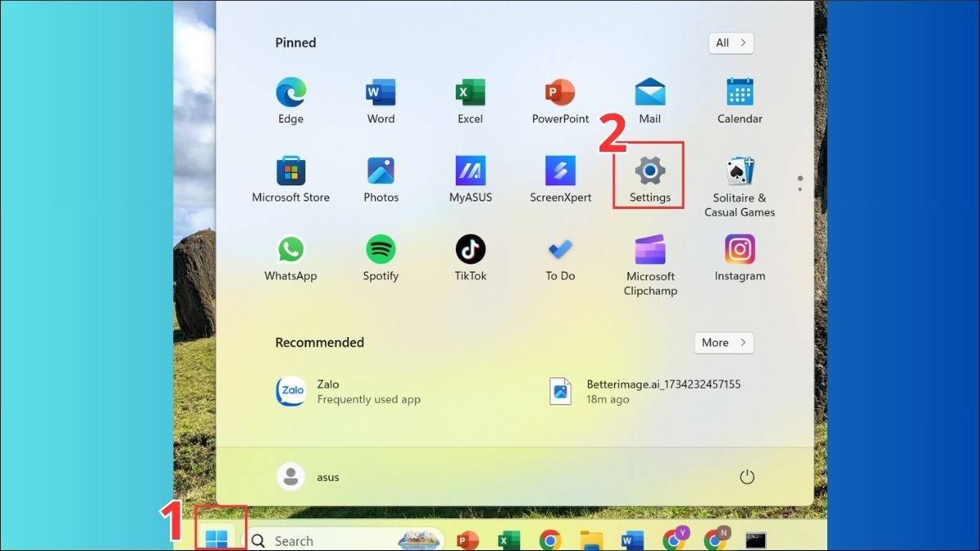
Task: Start PowerPoint from the Start menu pinned list
Action: click(560, 101)
